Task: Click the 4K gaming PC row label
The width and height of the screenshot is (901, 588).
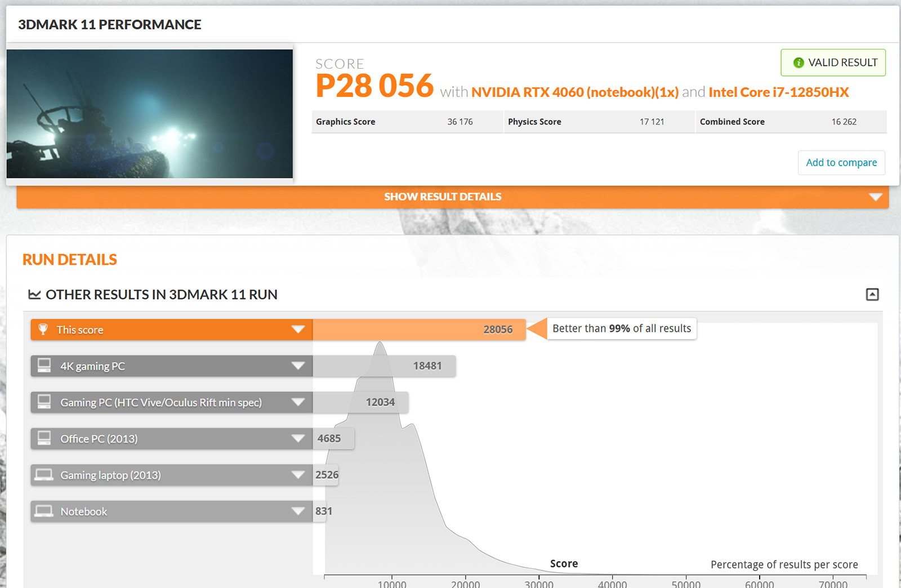Action: 93,366
